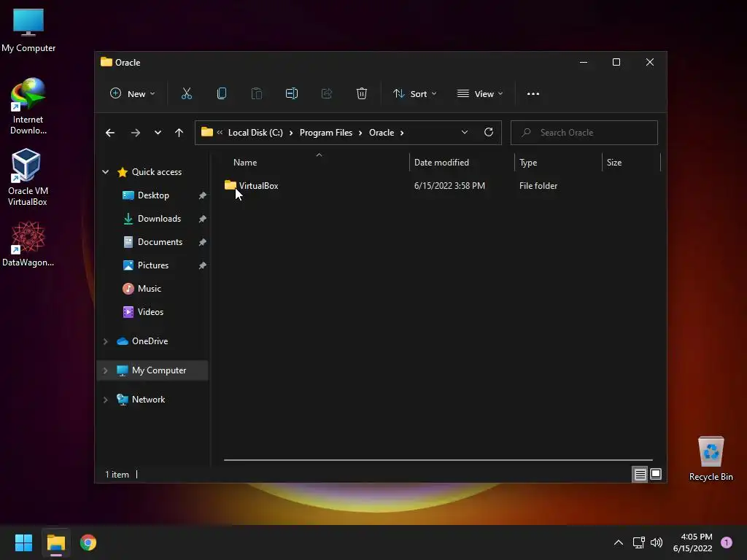Click the network tray icon
This screenshot has height=560, width=747.
[638, 542]
